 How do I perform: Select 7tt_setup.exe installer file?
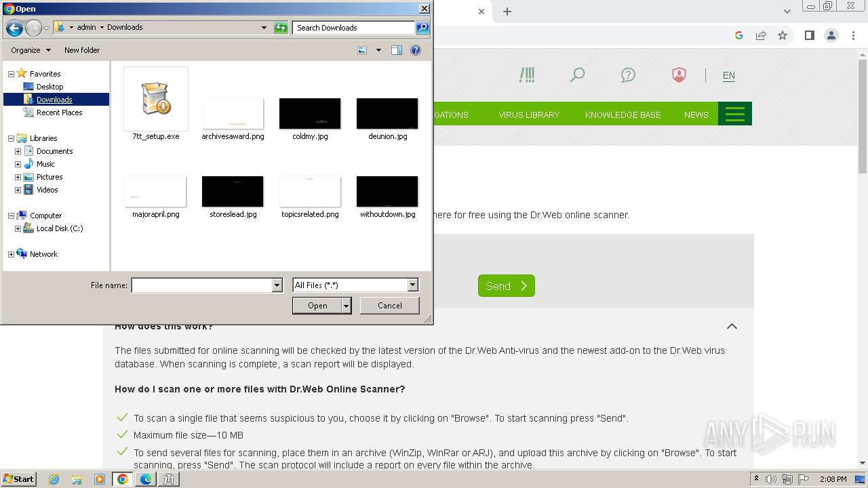[156, 104]
